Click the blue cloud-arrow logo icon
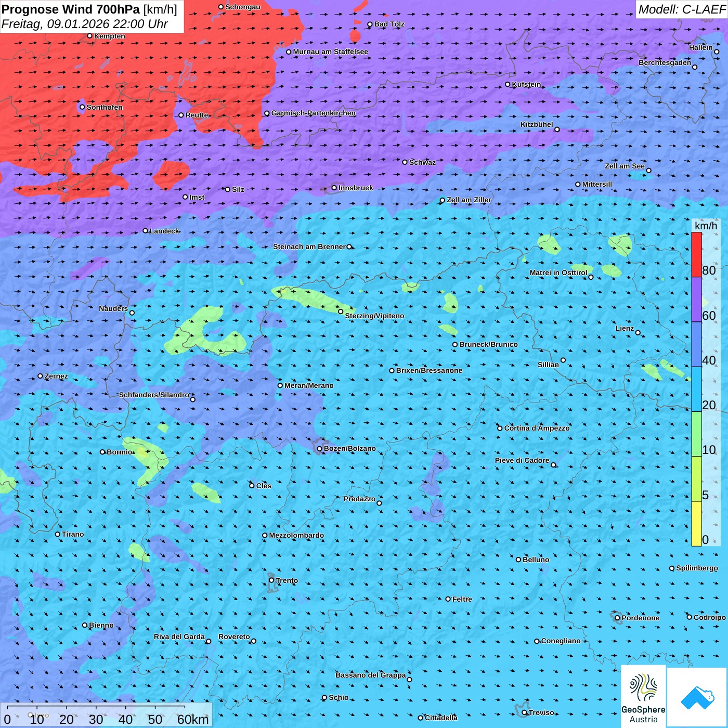Viewport: 728px width, 728px height. (x=697, y=697)
